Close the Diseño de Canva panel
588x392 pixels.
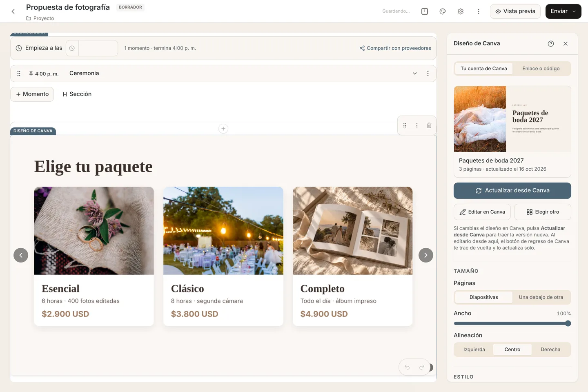click(x=566, y=44)
